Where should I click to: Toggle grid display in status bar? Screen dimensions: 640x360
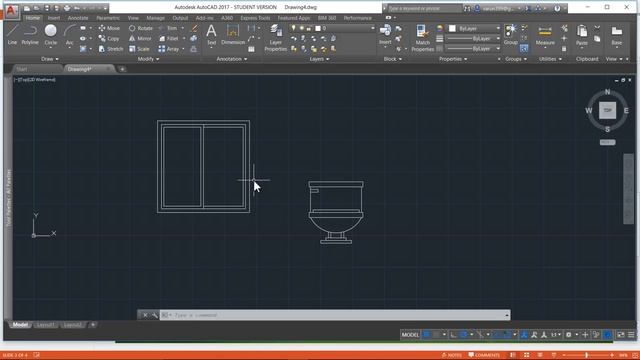click(x=426, y=335)
